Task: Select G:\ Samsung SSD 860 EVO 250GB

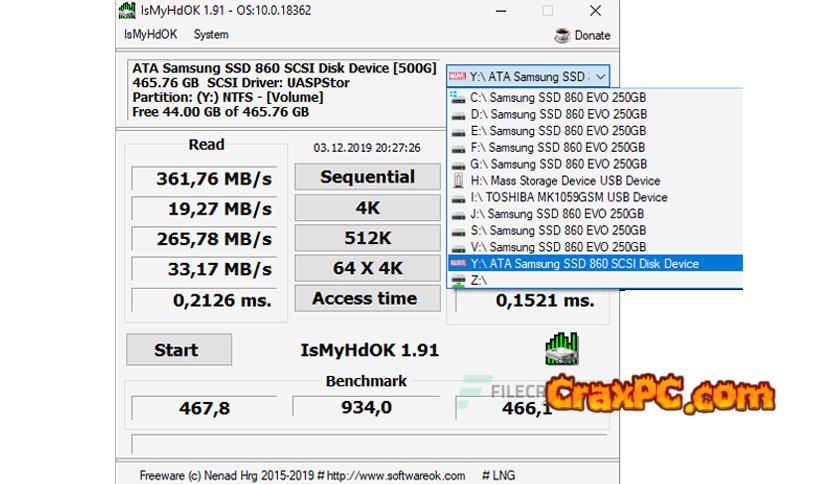Action: pyautogui.click(x=595, y=164)
